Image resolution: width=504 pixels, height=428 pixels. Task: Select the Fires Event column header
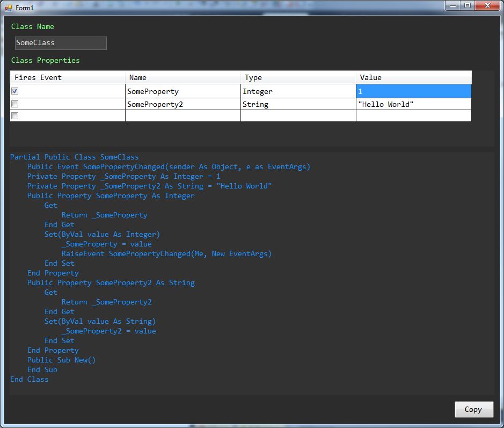coord(68,77)
